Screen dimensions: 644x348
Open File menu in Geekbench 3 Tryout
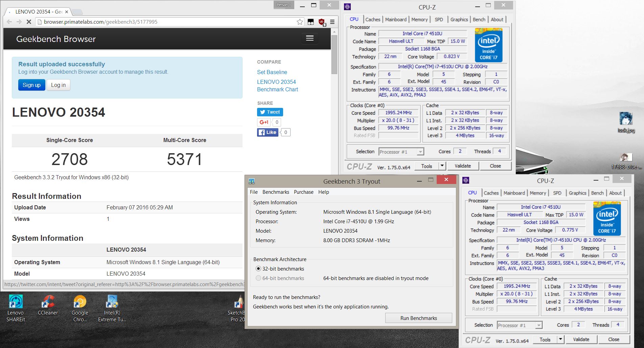pyautogui.click(x=254, y=192)
